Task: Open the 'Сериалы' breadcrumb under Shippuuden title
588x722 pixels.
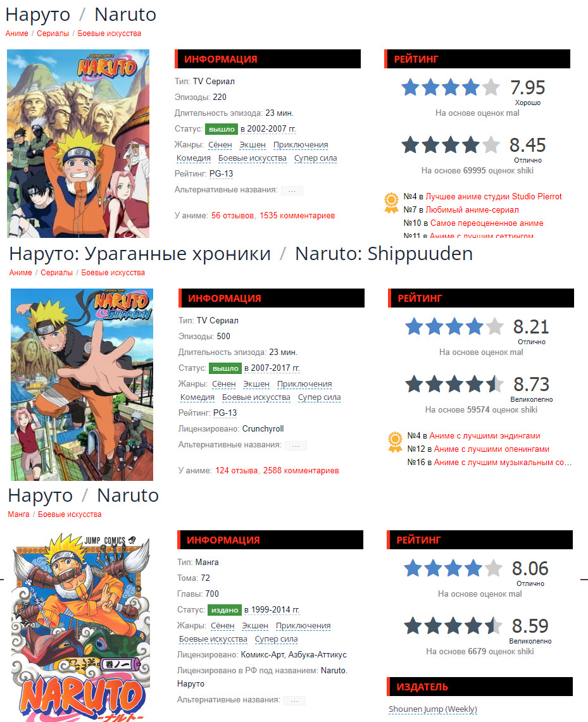Action: click(56, 273)
